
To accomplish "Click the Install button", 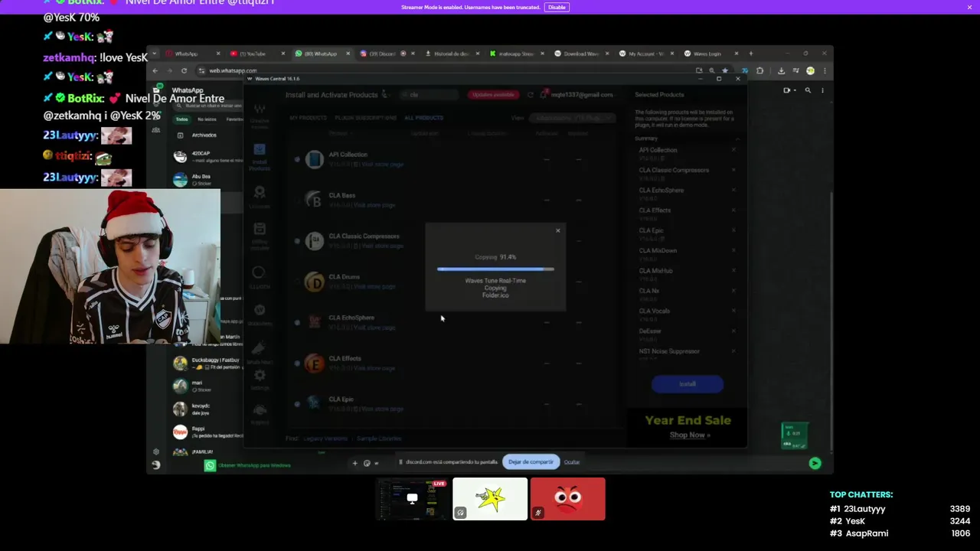I will click(687, 384).
